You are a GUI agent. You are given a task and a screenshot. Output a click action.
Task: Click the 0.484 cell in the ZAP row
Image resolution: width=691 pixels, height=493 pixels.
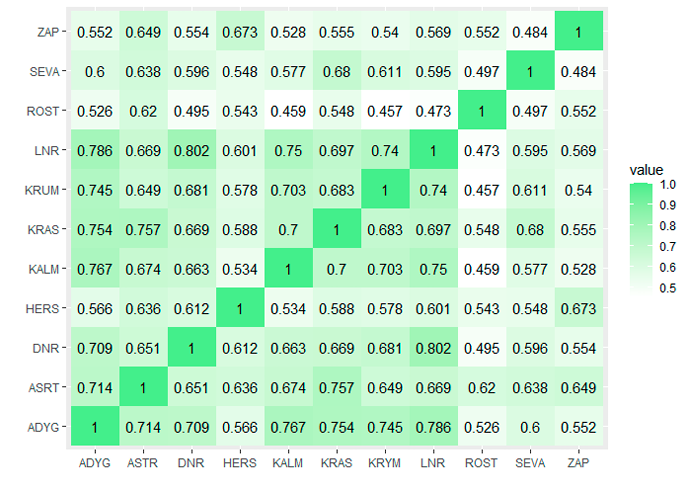[529, 32]
